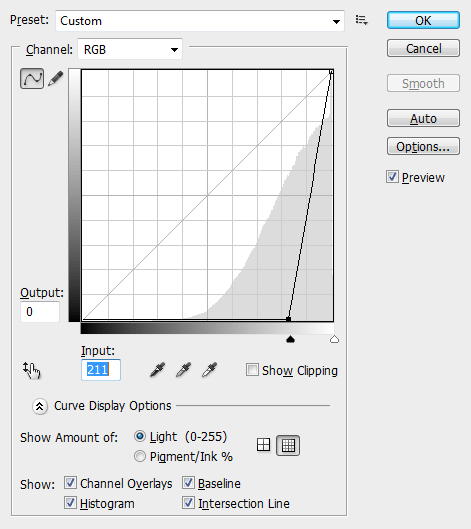Open the Preset dropdown
Screen dimensions: 471x529
point(200,21)
